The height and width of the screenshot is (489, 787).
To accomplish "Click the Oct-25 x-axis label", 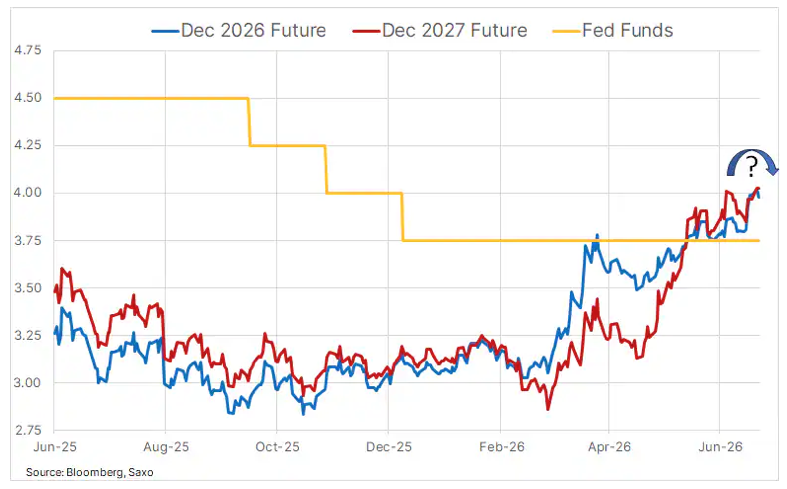I will pyautogui.click(x=277, y=447).
